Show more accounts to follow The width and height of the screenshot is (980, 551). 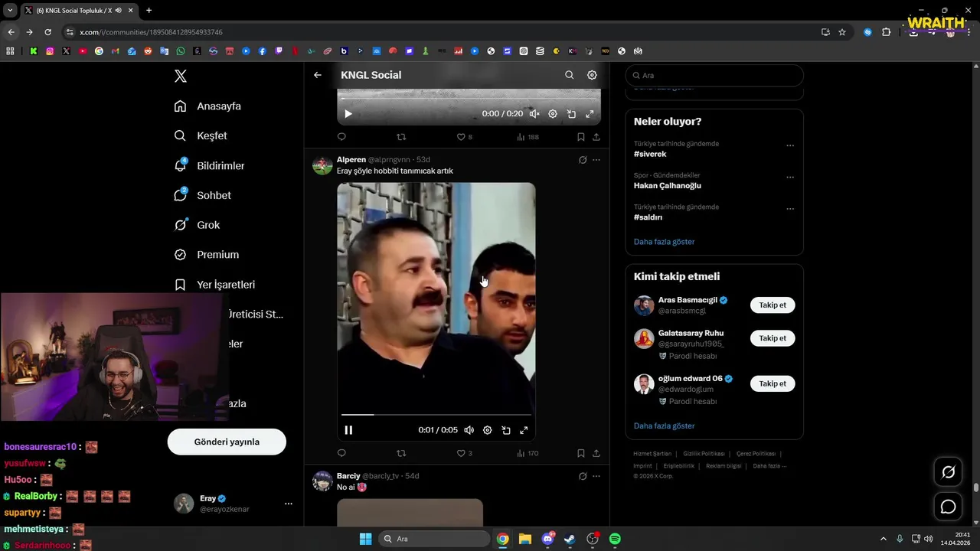point(664,425)
